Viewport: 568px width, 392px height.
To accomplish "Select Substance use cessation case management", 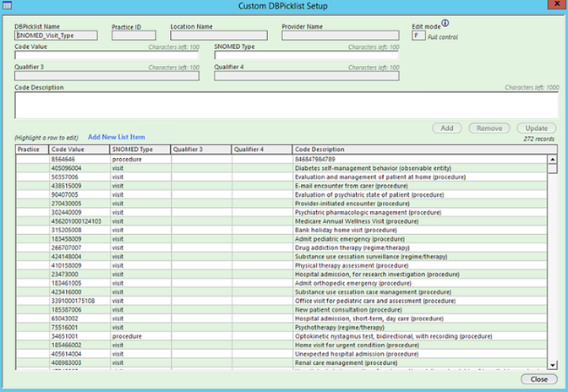I will (x=281, y=292).
